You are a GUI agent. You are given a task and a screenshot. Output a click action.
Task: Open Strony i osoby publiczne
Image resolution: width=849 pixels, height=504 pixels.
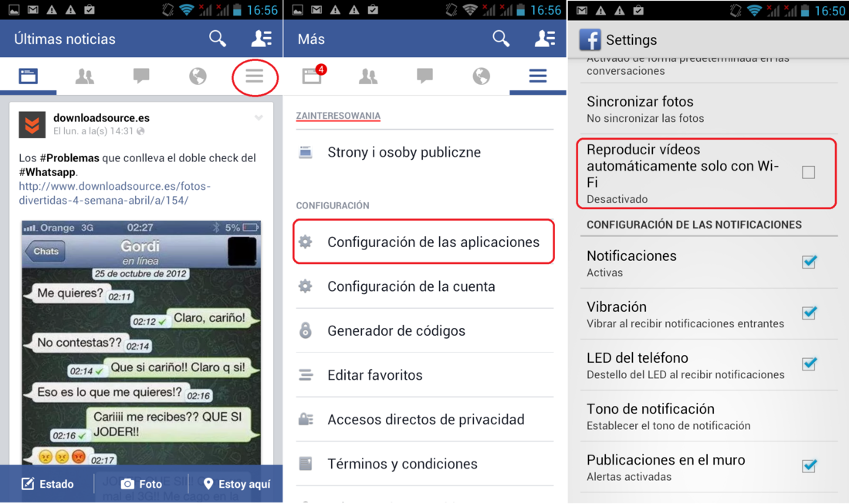[x=425, y=152]
